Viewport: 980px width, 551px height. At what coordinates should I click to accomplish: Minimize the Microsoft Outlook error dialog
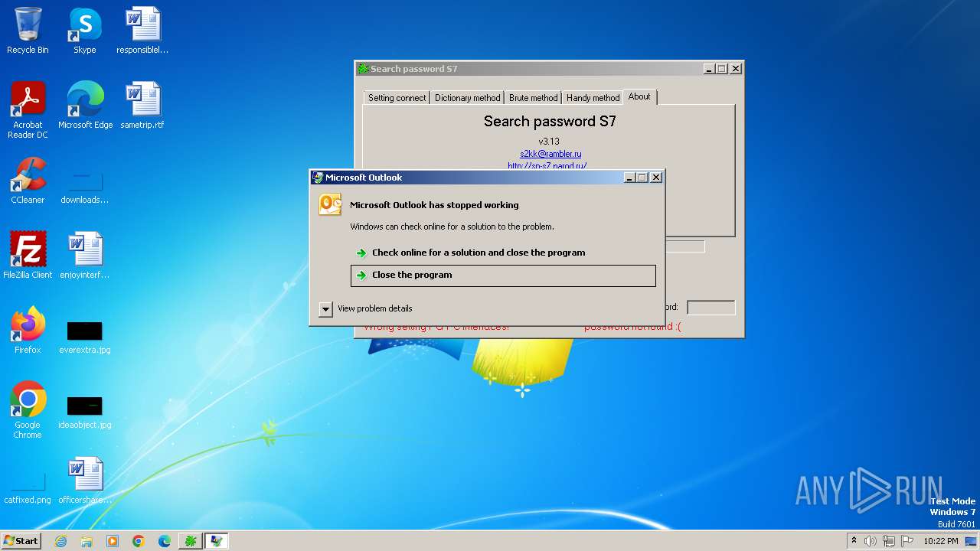[x=629, y=178]
